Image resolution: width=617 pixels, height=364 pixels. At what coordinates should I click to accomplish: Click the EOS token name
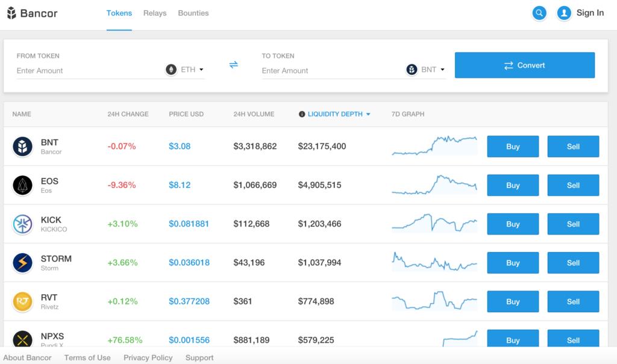[x=49, y=181]
